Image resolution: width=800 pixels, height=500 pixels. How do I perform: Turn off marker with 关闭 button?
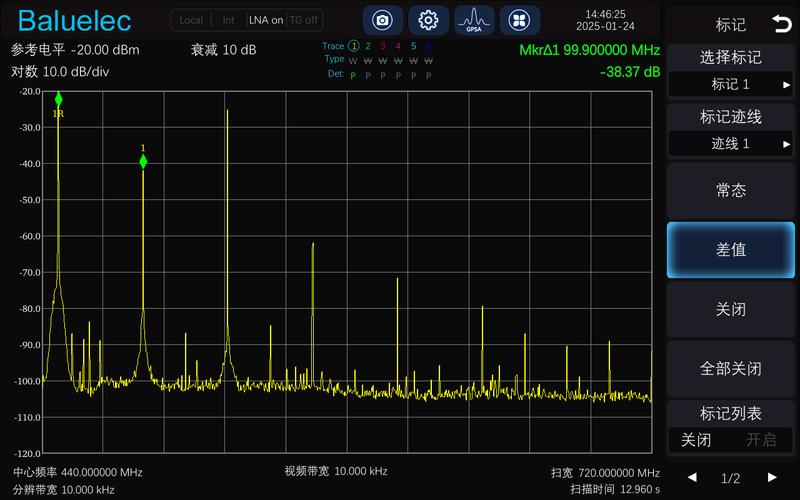pos(731,309)
